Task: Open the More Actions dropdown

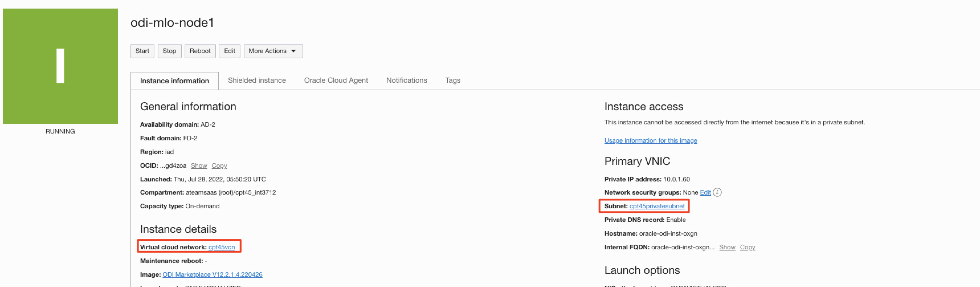Action: (x=273, y=51)
